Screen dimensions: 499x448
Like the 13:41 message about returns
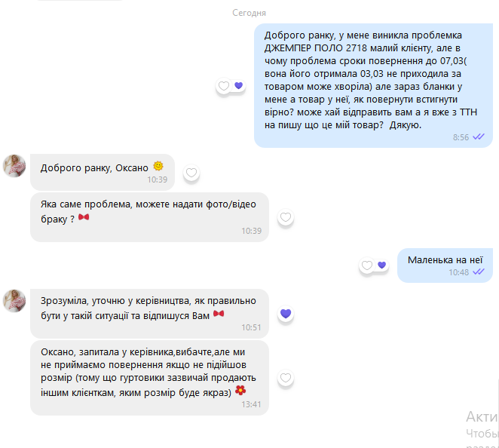tap(286, 378)
